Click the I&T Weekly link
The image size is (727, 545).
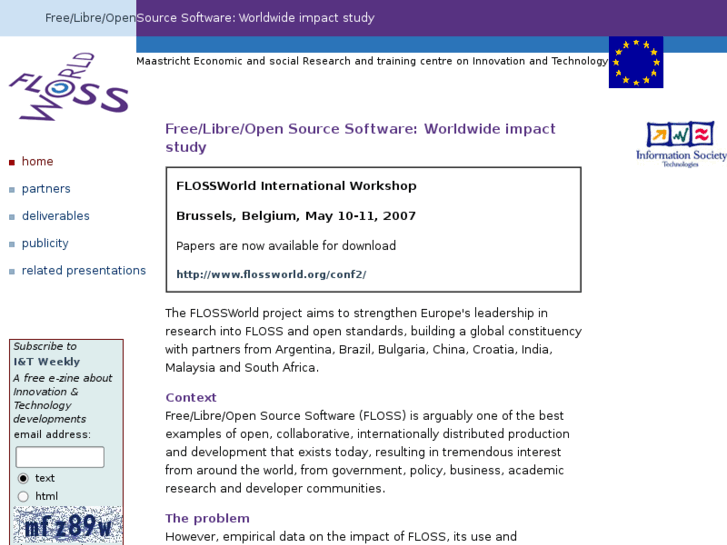(46, 361)
